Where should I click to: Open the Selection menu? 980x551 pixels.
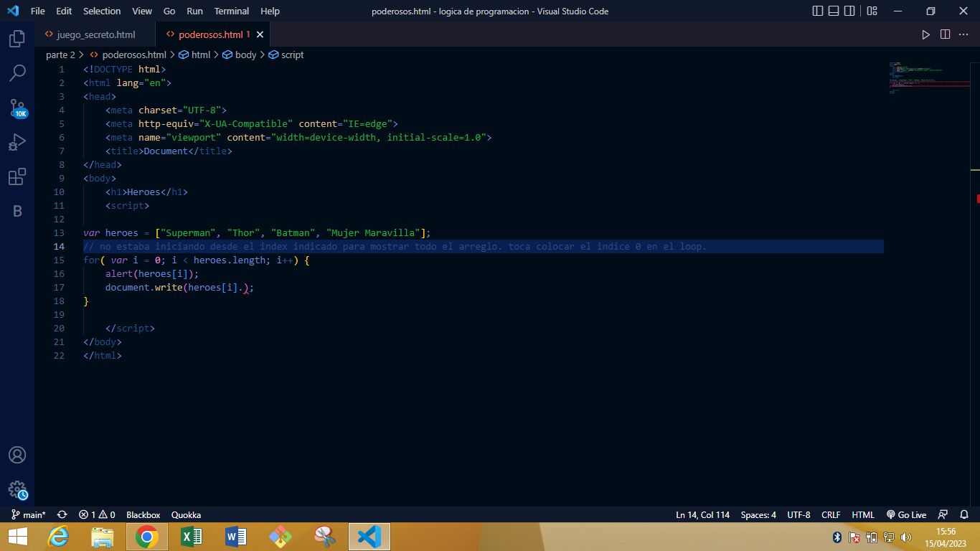click(x=102, y=11)
